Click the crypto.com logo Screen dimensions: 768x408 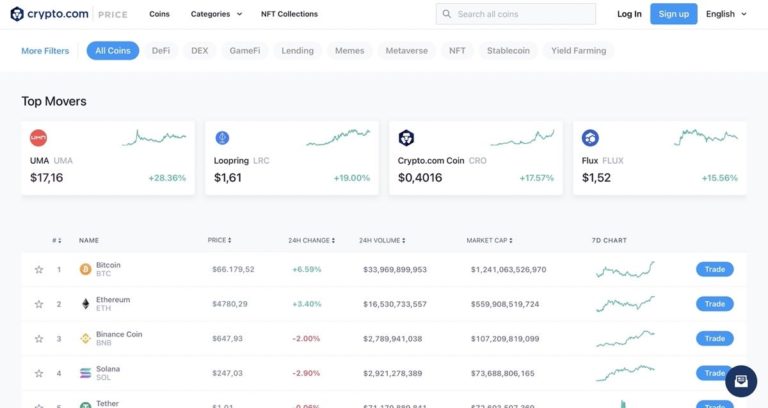[49, 14]
